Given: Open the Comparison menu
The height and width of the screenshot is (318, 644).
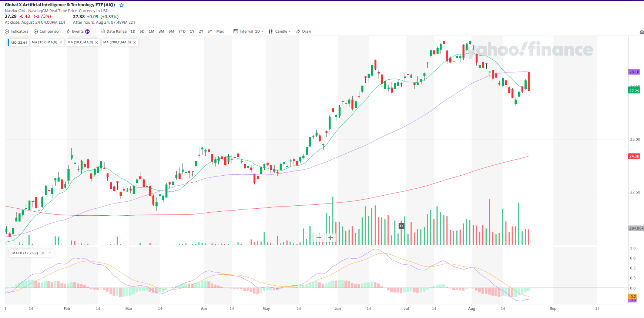Looking at the screenshot, I should [x=47, y=32].
